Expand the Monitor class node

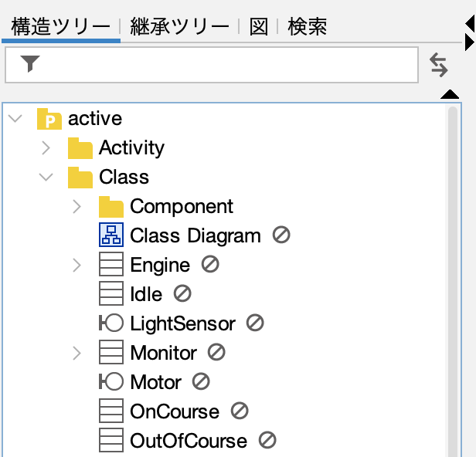(x=76, y=354)
